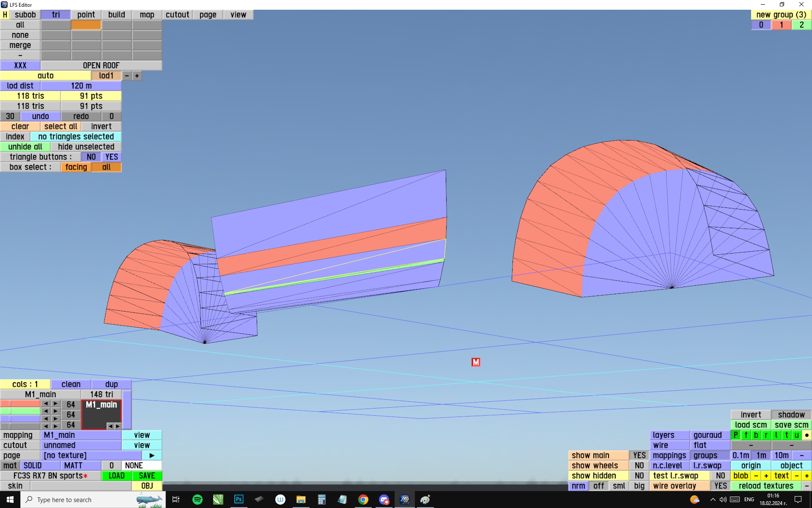The width and height of the screenshot is (812, 508).
Task: Click the red colour slider bar
Action: point(20,404)
